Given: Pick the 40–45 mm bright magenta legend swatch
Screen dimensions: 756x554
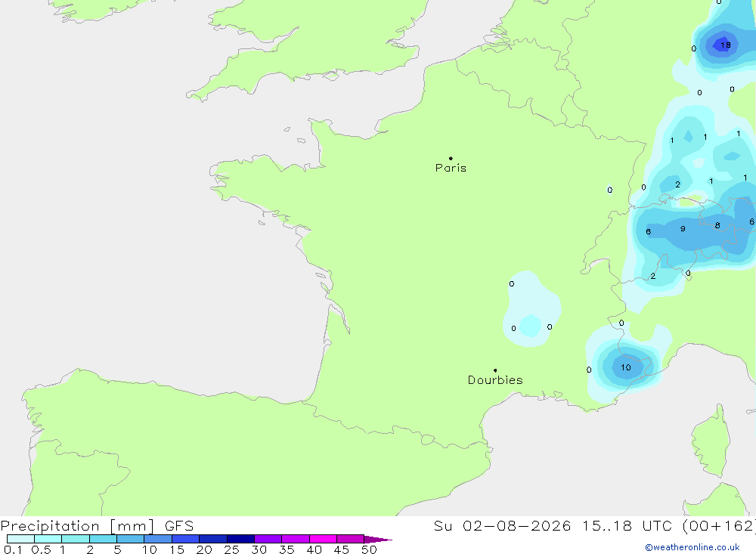Looking at the screenshot, I should pyautogui.click(x=323, y=539).
